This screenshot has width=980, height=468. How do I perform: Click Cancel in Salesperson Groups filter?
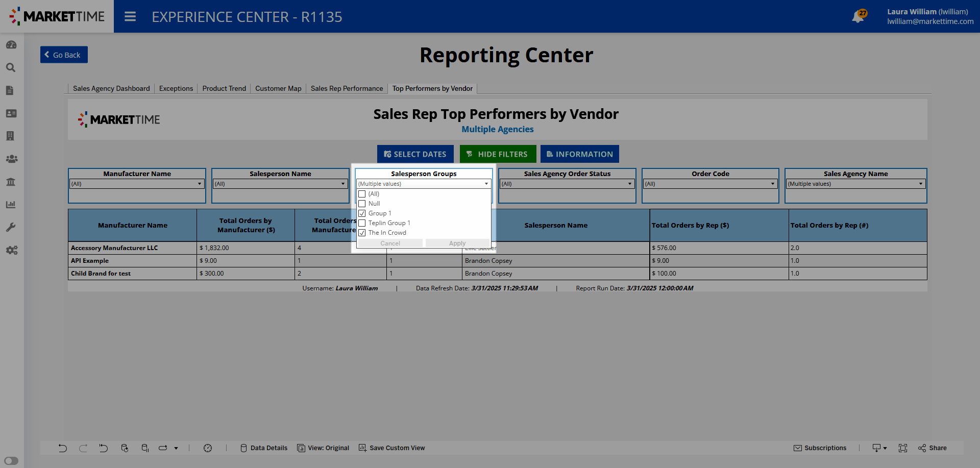click(390, 243)
